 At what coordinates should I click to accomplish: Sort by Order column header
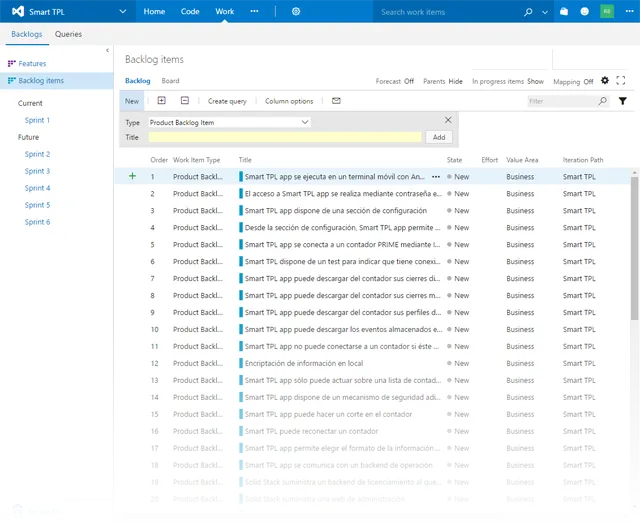159,160
